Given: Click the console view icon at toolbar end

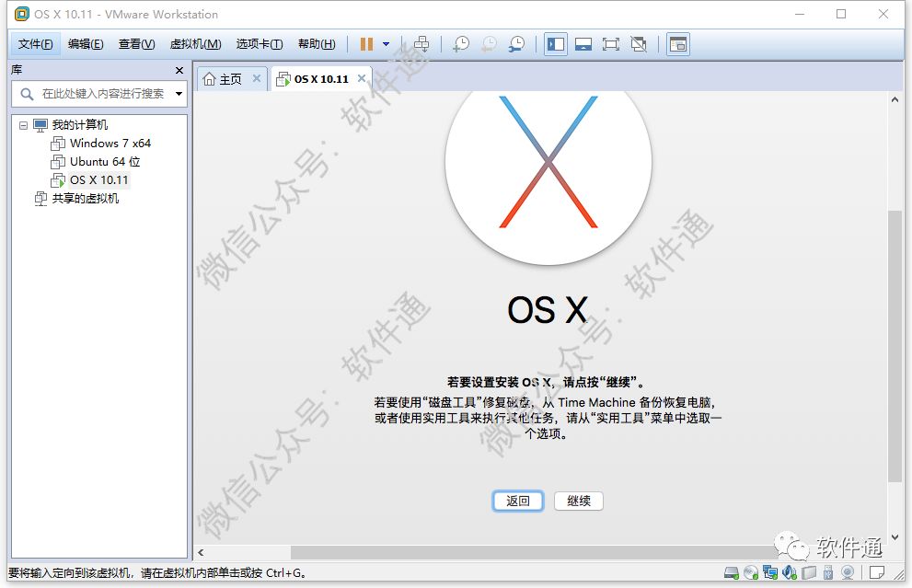Looking at the screenshot, I should 678,44.
